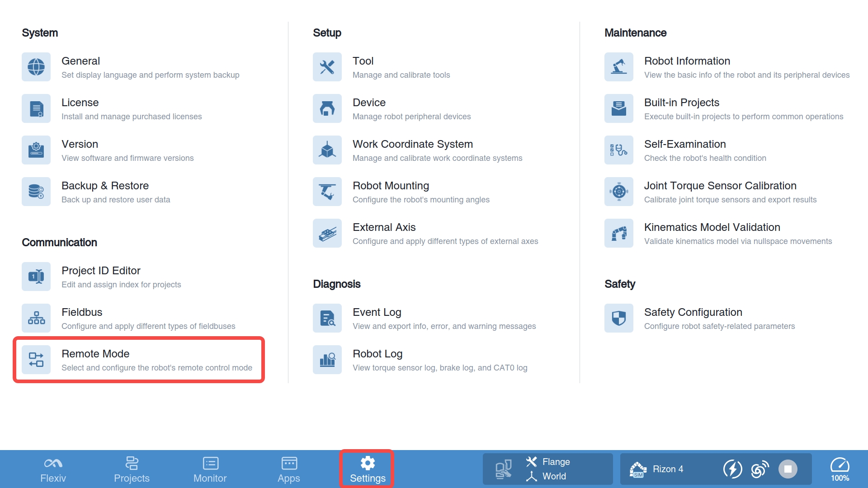Open Self-Examination entry

pos(685,150)
